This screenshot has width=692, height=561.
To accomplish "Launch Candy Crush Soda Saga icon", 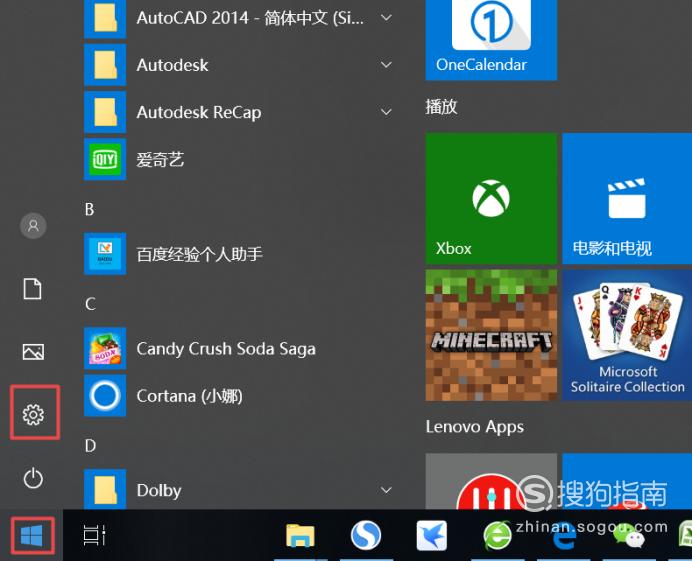I will pyautogui.click(x=105, y=348).
